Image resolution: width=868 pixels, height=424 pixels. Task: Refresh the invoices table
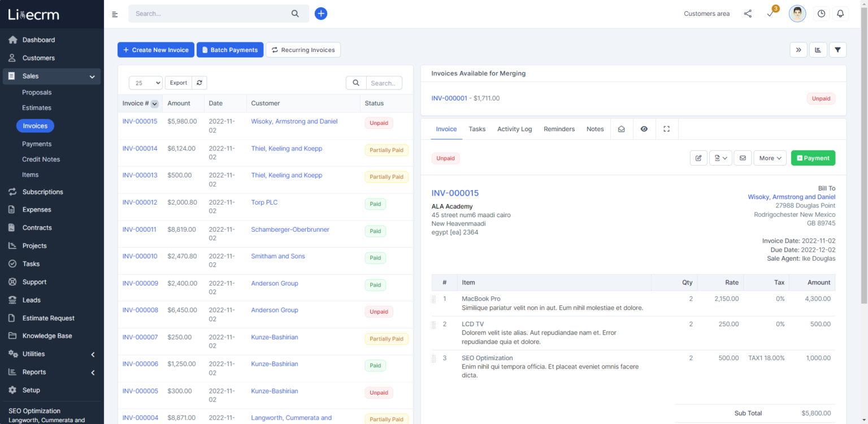pos(199,83)
